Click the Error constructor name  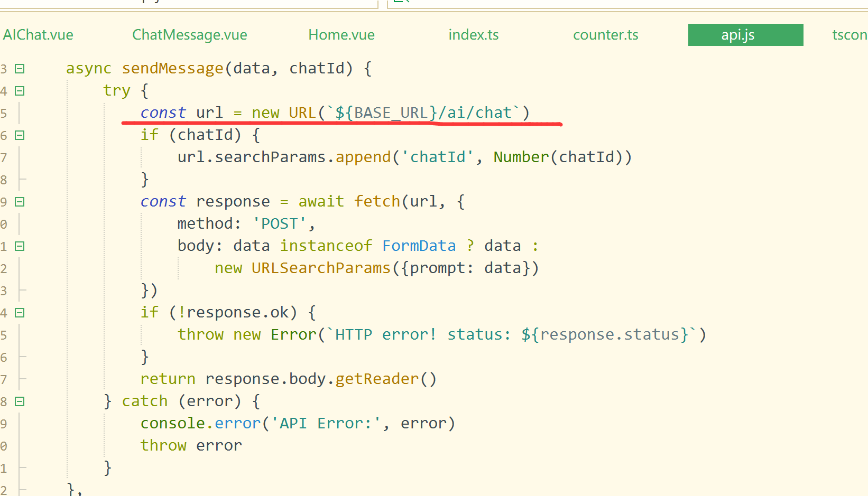293,335
